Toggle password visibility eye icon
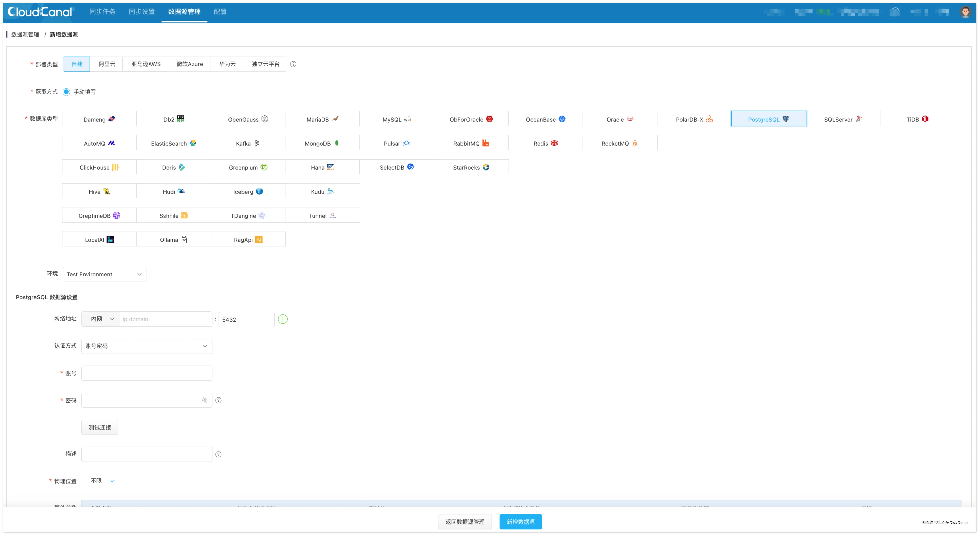 pyautogui.click(x=205, y=400)
